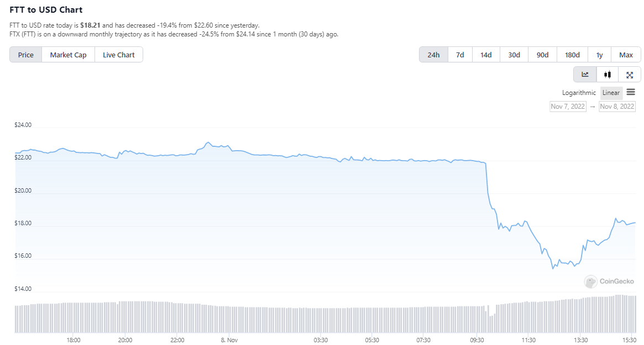The image size is (644, 345).
Task: Choose the 14d time range
Action: pyautogui.click(x=486, y=55)
